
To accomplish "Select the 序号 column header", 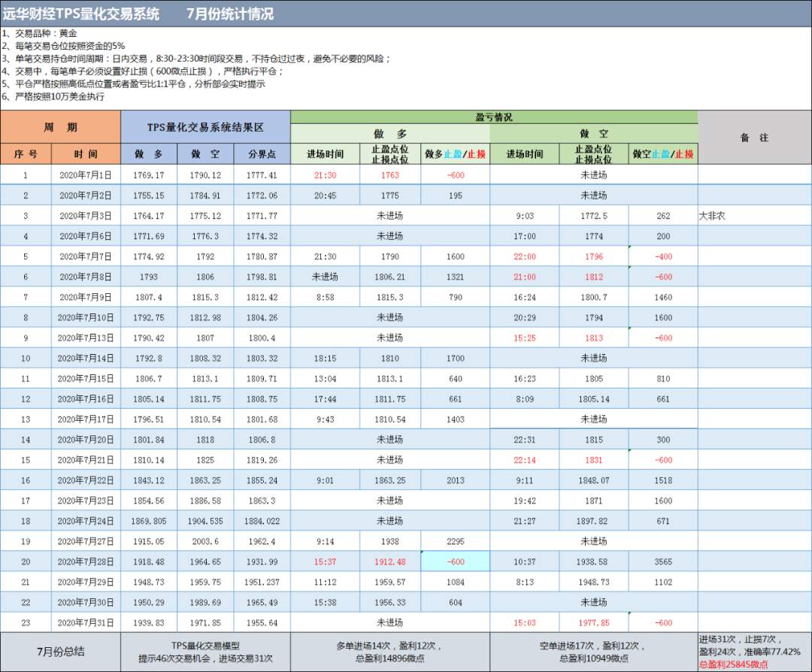I will 26,154.
